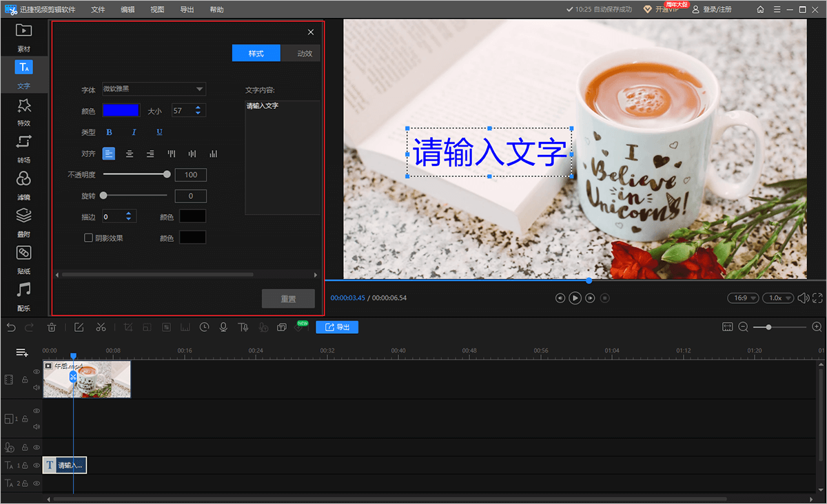
Task: Start voice recording with microphone icon
Action: 223,327
